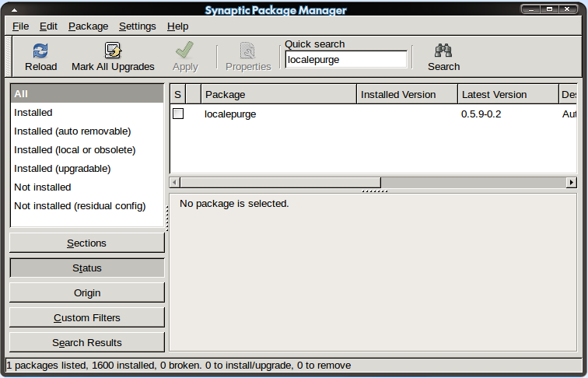Sort by Installed Version column header
This screenshot has height=378, width=588.
[407, 94]
